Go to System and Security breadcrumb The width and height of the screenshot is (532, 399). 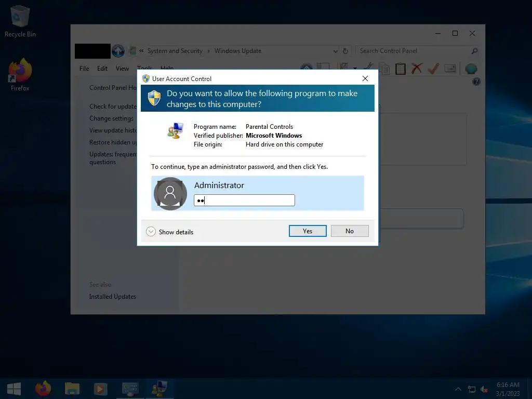(175, 51)
